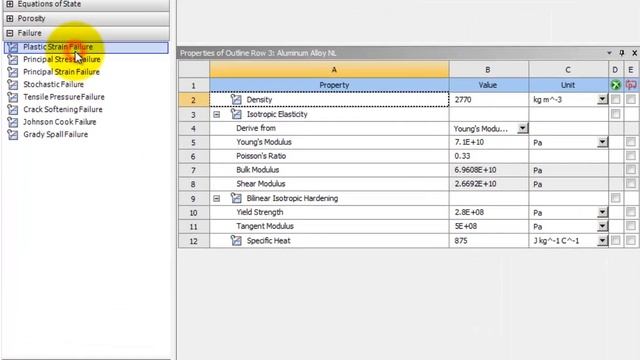
Task: Click column B header
Action: 489,70
